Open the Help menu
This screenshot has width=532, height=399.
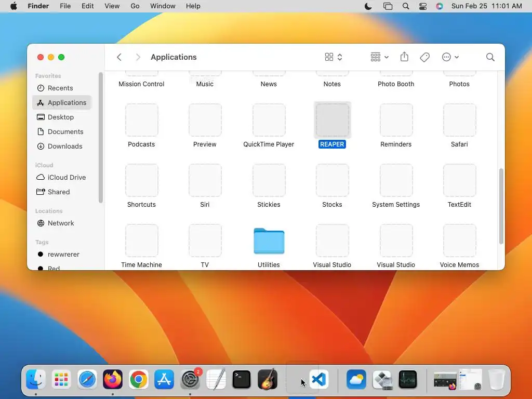(193, 6)
